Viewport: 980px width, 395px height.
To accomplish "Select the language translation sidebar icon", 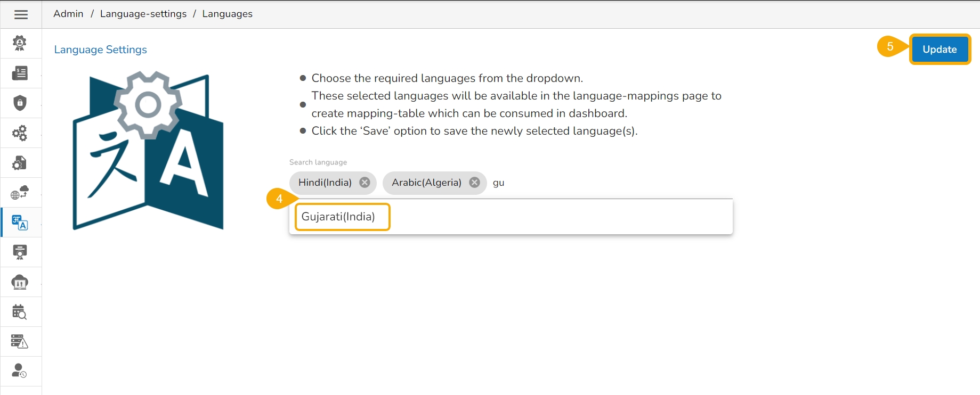I will 20,222.
